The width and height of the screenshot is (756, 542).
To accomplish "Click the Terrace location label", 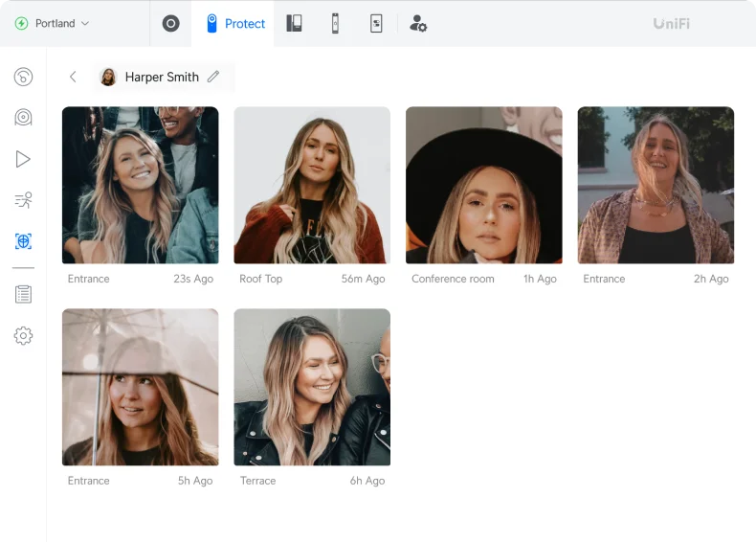I will pyautogui.click(x=258, y=481).
